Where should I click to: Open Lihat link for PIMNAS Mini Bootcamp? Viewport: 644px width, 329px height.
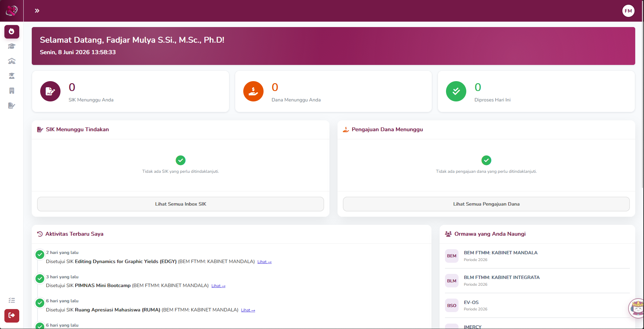(x=218, y=286)
